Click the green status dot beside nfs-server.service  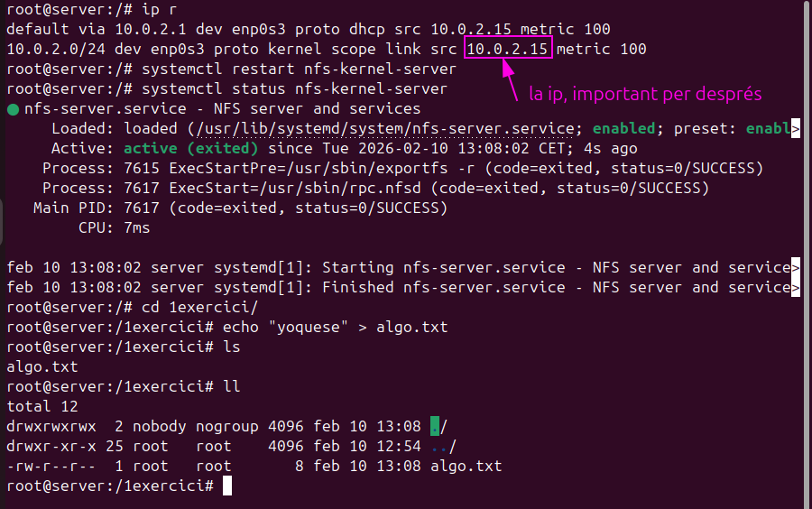click(x=13, y=109)
